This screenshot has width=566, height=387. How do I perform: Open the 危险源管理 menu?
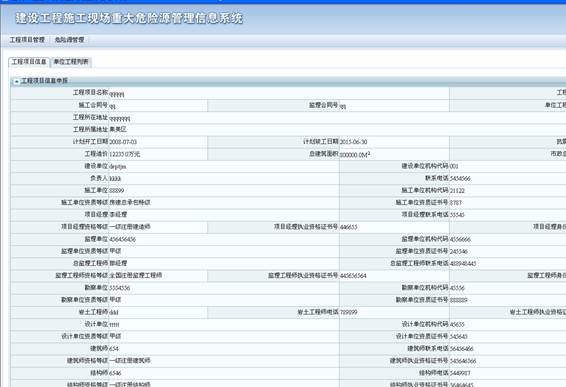[x=69, y=40]
